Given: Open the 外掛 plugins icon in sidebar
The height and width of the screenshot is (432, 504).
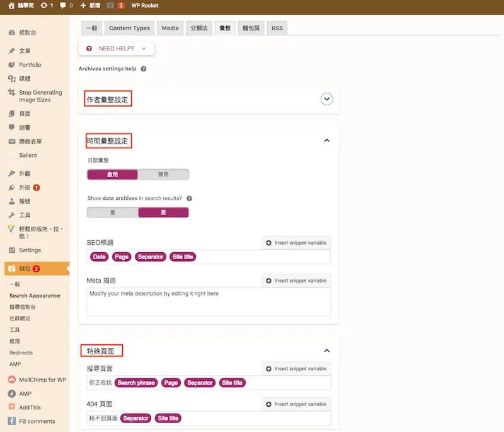Looking at the screenshot, I should tap(12, 187).
